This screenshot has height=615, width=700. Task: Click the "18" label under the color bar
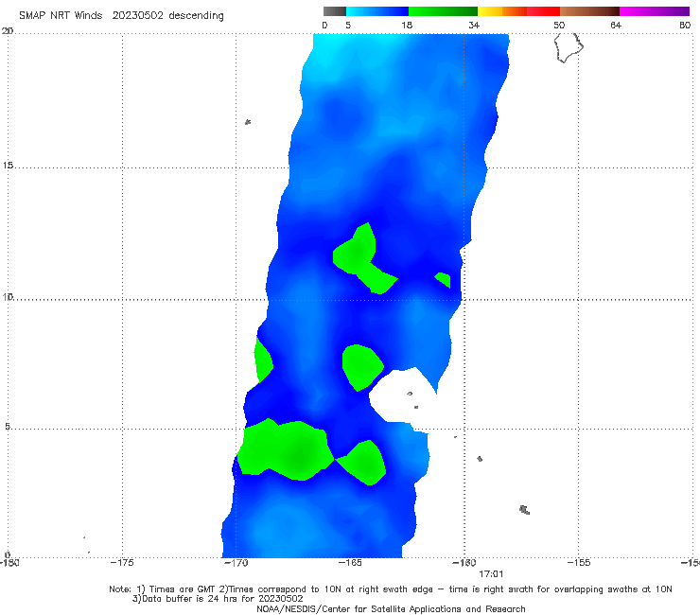(x=407, y=26)
